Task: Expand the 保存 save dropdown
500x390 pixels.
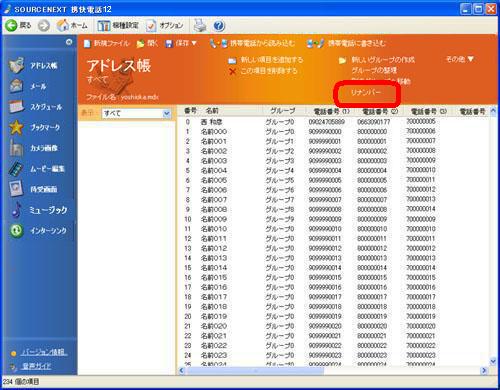Action: tap(181, 43)
